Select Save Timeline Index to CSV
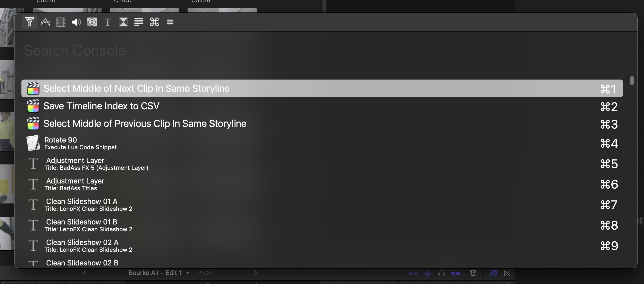The image size is (644, 284). [x=101, y=106]
